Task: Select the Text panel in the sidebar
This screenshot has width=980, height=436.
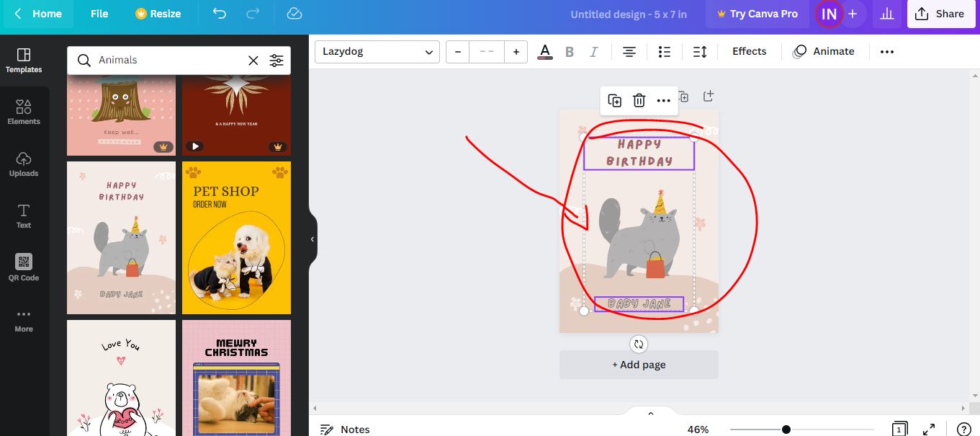Action: click(x=24, y=215)
